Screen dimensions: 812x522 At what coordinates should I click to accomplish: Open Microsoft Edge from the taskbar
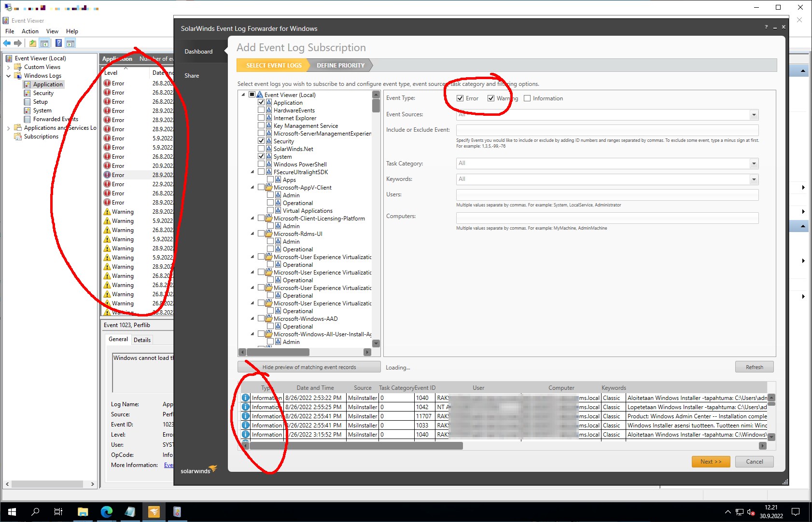point(106,512)
